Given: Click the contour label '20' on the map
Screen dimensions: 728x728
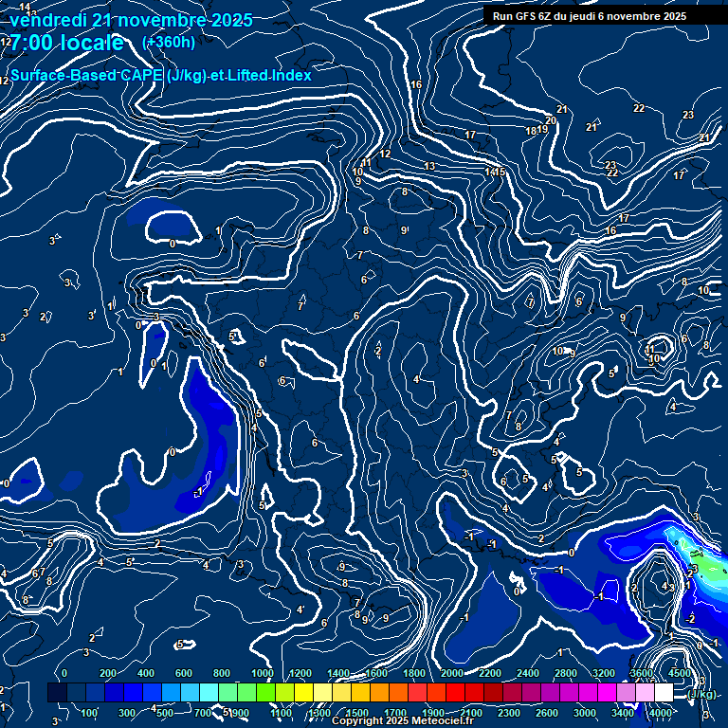Looking at the screenshot, I should (551, 120).
